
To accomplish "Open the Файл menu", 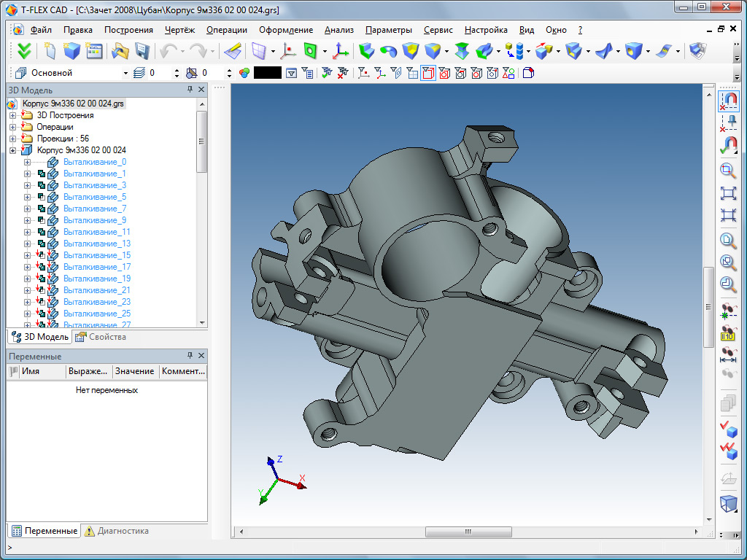I will (41, 29).
